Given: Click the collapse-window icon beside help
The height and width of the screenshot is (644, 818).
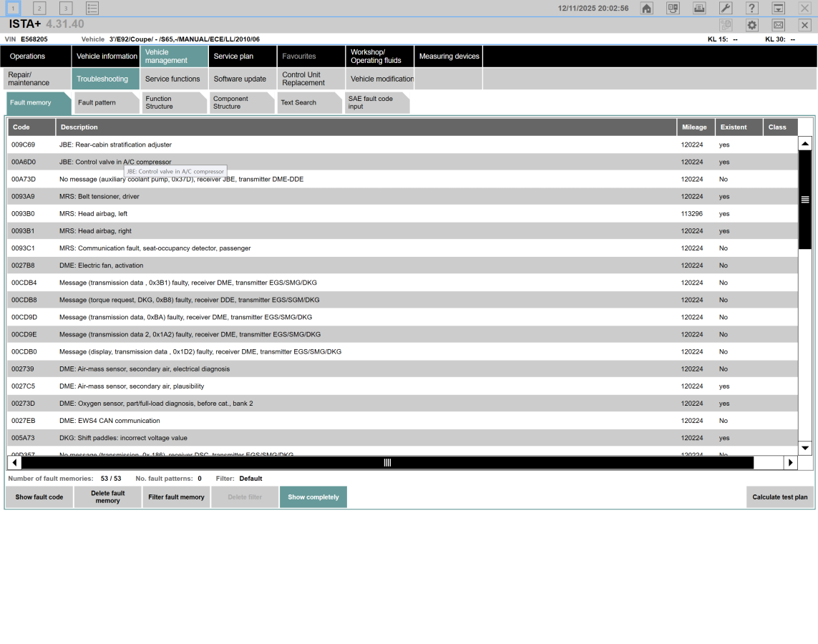Looking at the screenshot, I should 778,9.
